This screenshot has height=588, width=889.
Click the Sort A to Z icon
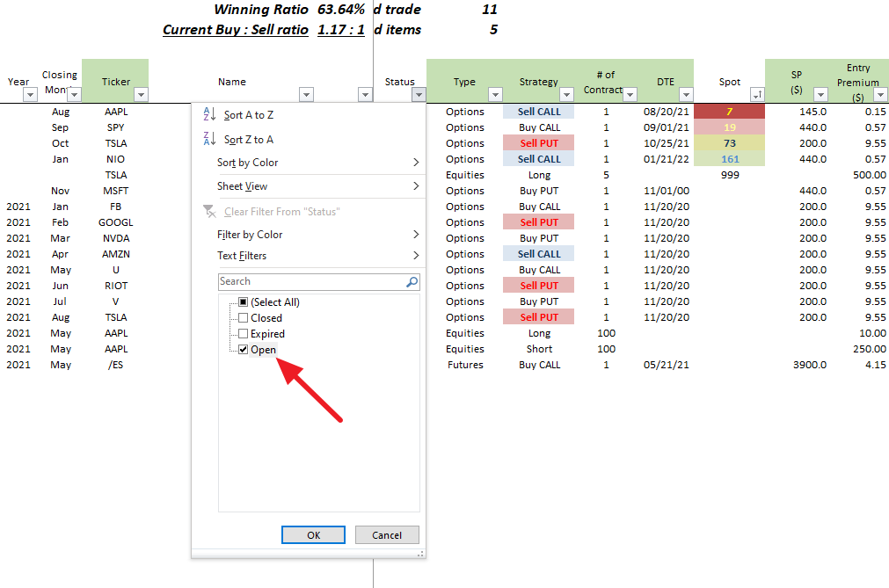click(209, 114)
